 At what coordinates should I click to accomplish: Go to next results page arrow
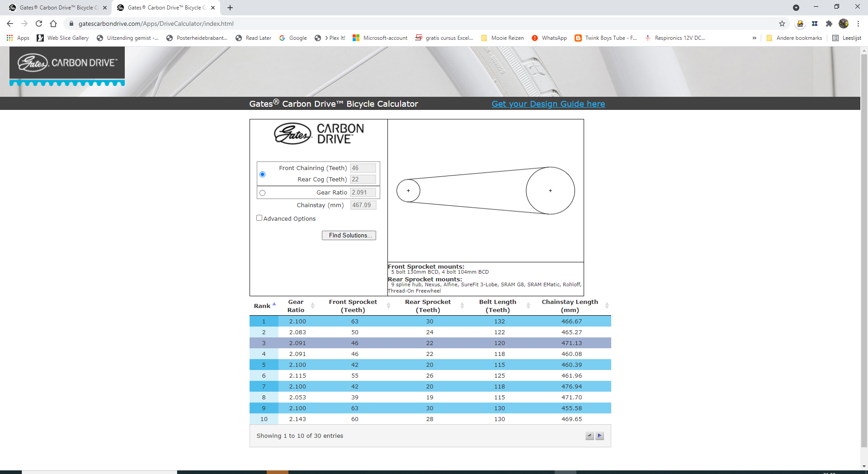pyautogui.click(x=600, y=436)
